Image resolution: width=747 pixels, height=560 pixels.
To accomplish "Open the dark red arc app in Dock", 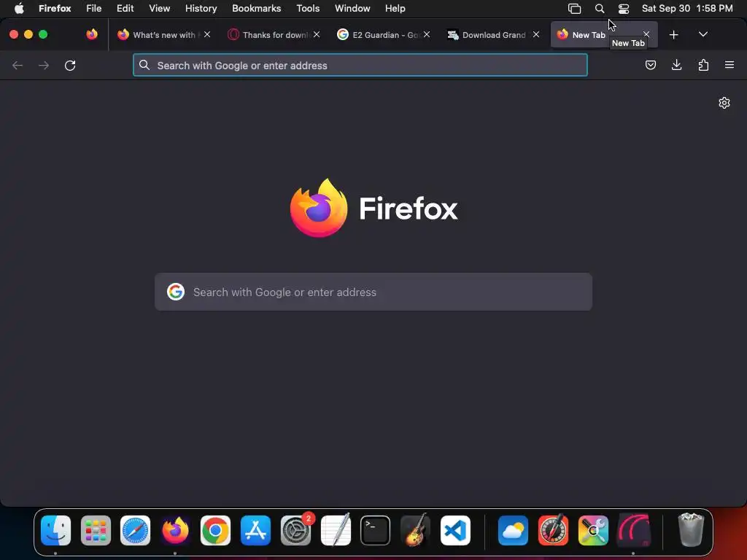I will pyautogui.click(x=633, y=530).
